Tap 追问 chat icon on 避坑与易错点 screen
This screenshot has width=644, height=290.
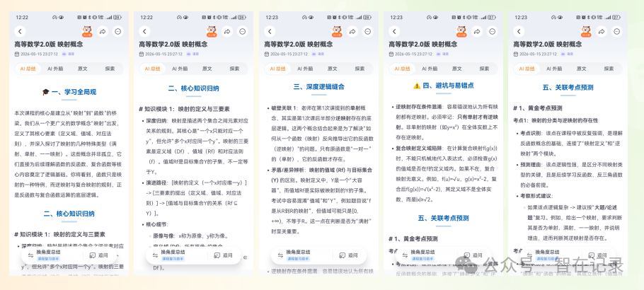coord(466,255)
